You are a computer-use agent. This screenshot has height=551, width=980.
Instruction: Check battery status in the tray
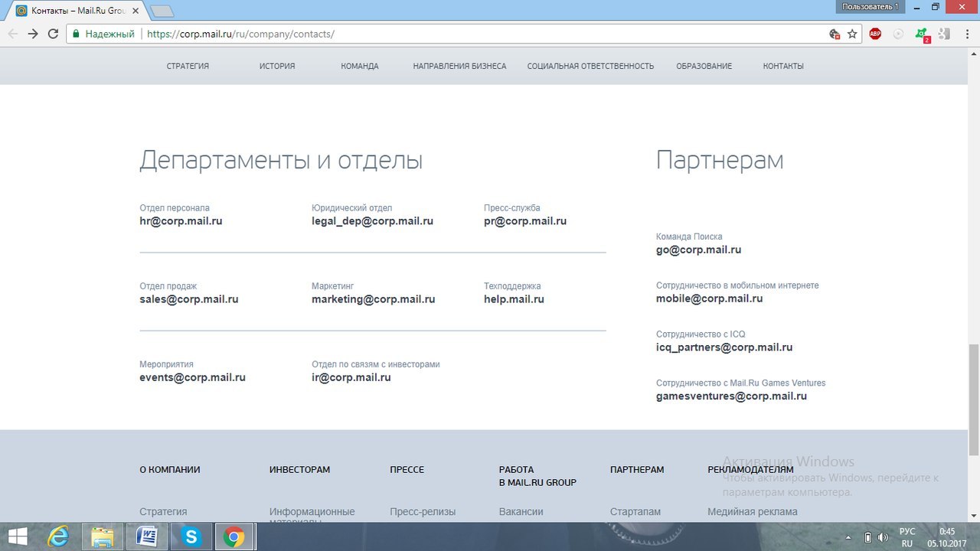[x=867, y=538]
